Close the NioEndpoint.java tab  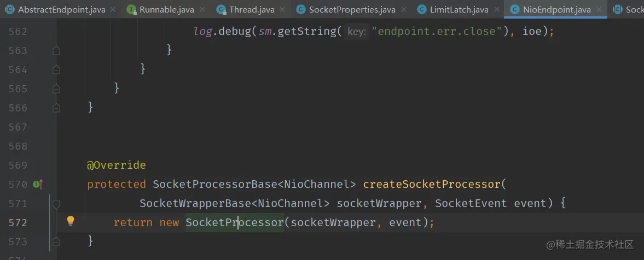[599, 10]
